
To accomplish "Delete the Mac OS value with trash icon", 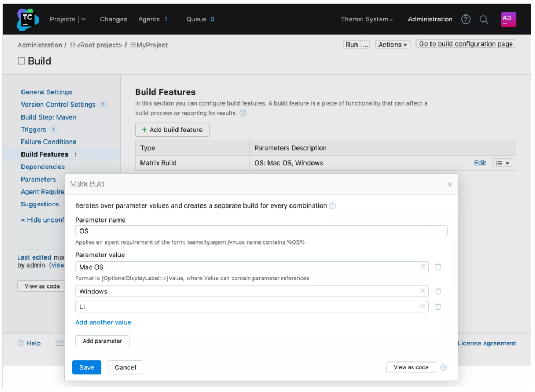I will (438, 267).
